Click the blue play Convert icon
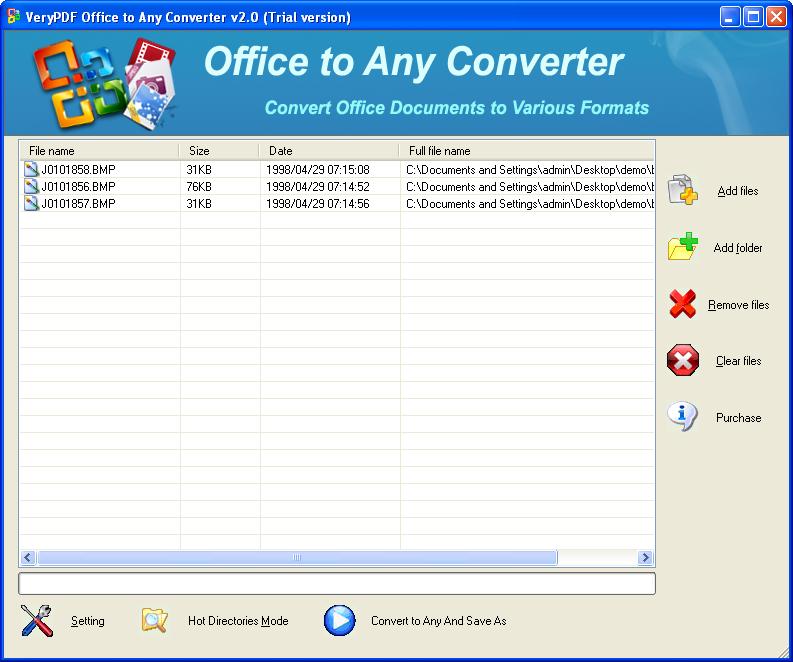The height and width of the screenshot is (662, 793). tap(339, 621)
